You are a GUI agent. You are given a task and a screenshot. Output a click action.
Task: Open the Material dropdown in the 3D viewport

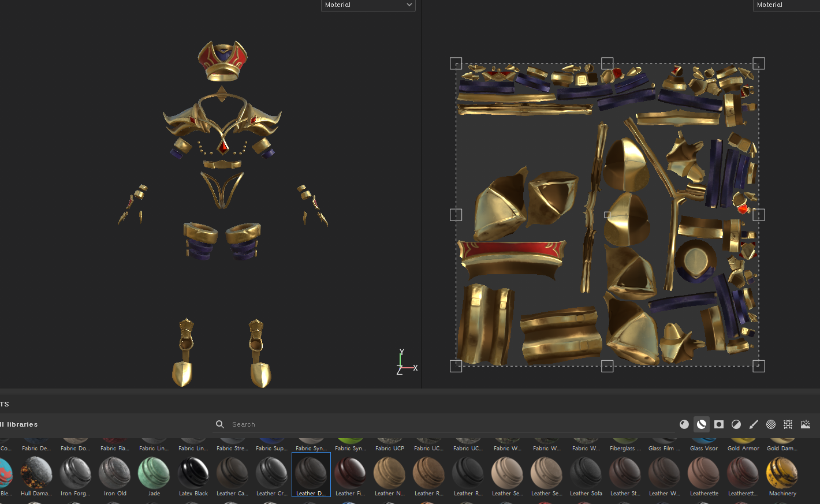(x=368, y=5)
